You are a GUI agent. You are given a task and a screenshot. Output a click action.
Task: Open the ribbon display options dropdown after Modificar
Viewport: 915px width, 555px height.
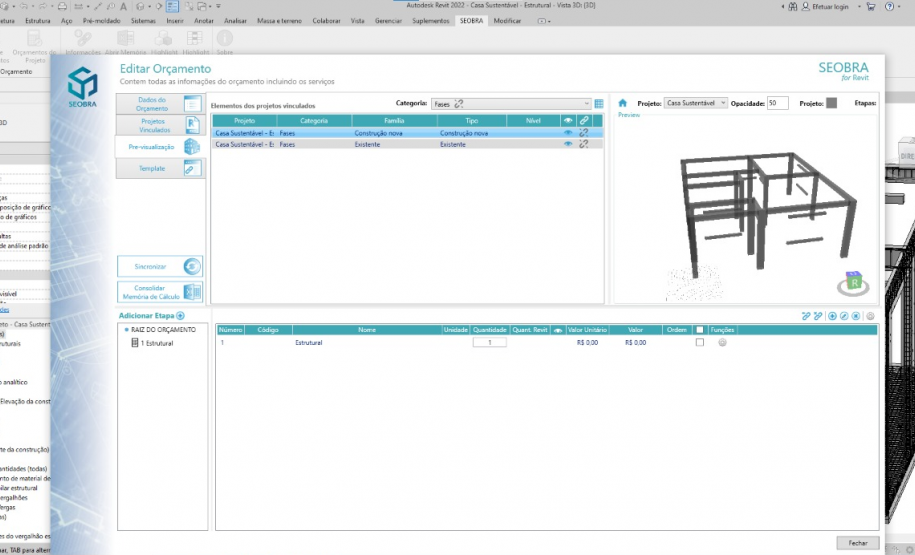click(x=544, y=21)
